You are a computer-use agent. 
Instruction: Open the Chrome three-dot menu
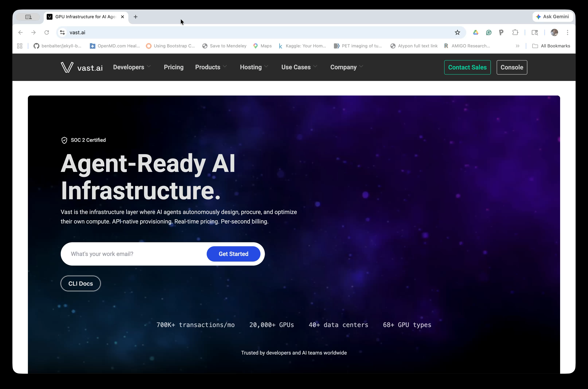click(x=567, y=32)
